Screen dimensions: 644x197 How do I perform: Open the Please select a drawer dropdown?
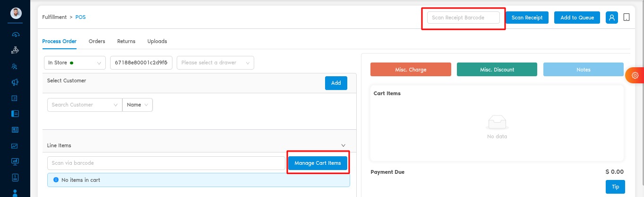click(215, 63)
